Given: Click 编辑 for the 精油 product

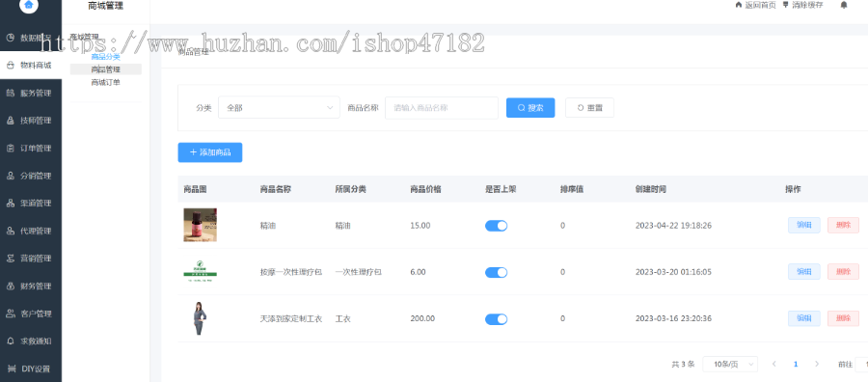Looking at the screenshot, I should (x=803, y=225).
